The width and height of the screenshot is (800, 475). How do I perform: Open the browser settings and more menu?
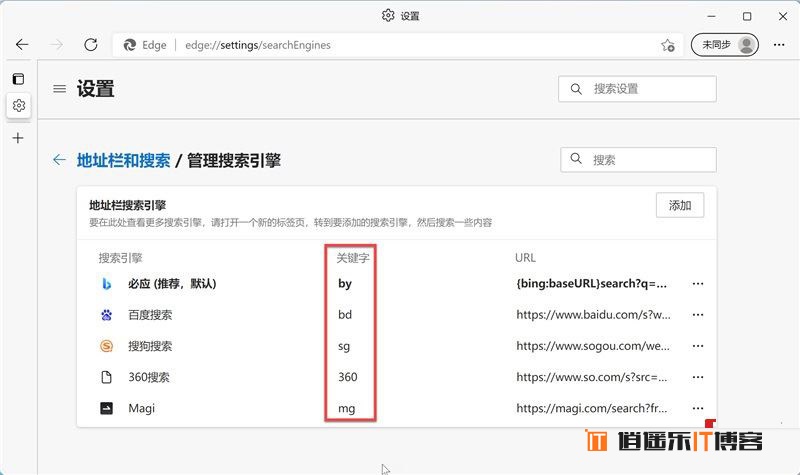pyautogui.click(x=779, y=45)
